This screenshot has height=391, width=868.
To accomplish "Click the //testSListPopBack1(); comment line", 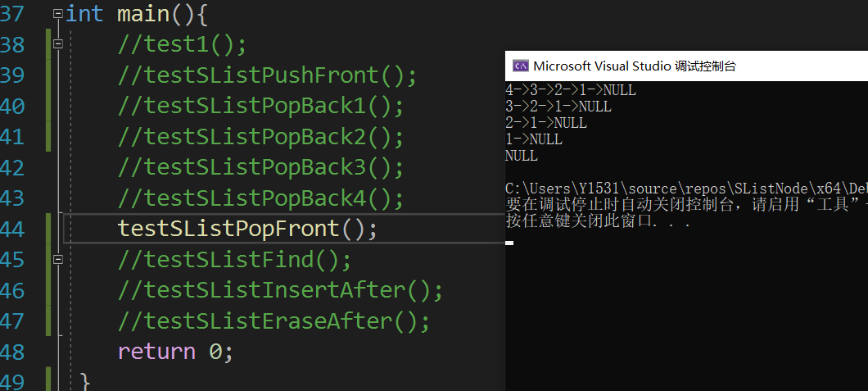I will [x=260, y=106].
